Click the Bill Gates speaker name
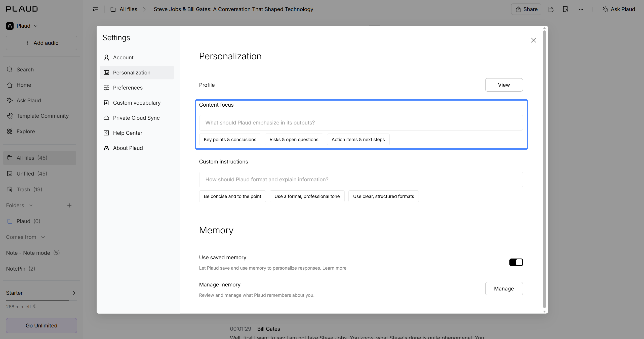 269,329
